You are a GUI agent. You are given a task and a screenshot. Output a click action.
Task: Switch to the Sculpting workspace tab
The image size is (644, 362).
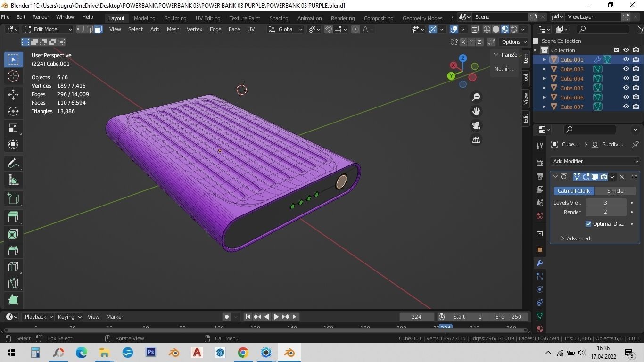tap(175, 18)
